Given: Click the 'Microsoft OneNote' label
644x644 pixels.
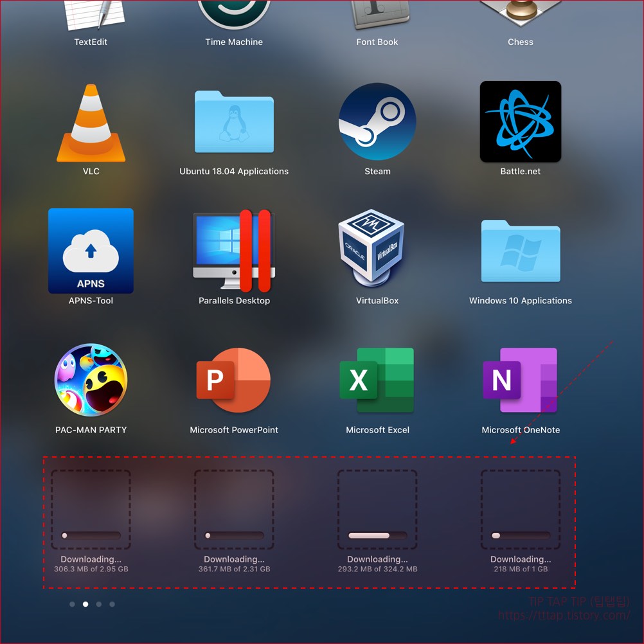Looking at the screenshot, I should point(521,430).
